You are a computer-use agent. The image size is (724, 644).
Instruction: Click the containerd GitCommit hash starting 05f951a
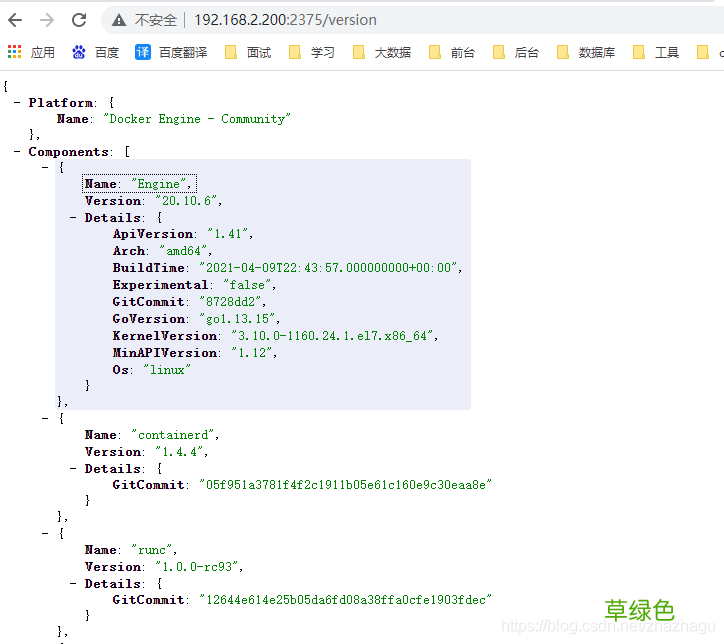pos(345,485)
